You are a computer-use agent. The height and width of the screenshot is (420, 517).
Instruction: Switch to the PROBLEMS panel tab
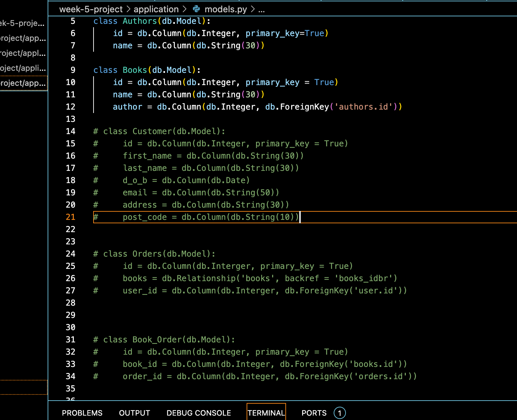click(x=82, y=413)
